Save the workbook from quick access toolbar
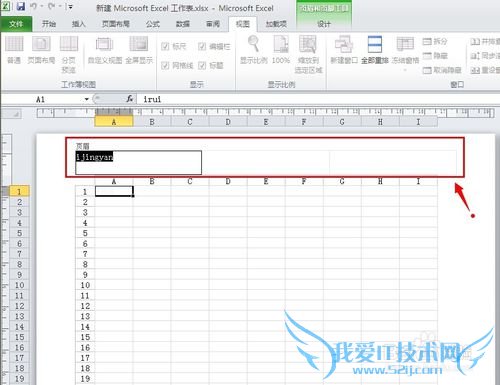The width and height of the screenshot is (500, 385). click(x=21, y=6)
